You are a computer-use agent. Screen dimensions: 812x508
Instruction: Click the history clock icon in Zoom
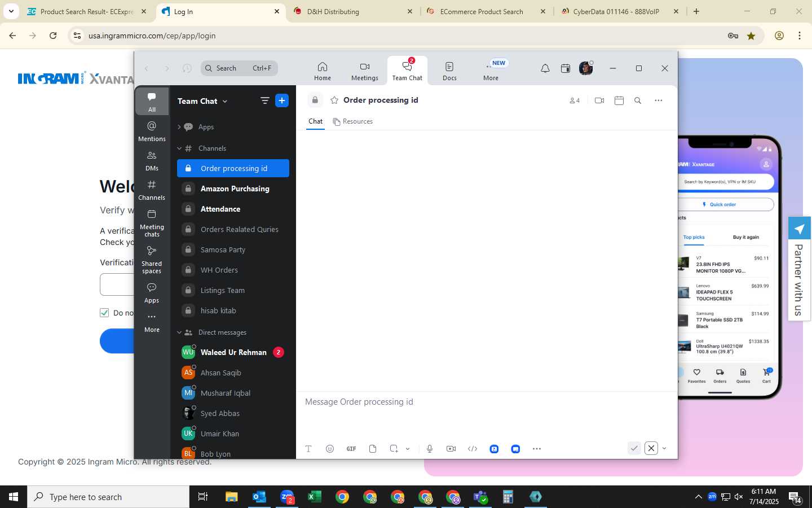click(x=187, y=68)
